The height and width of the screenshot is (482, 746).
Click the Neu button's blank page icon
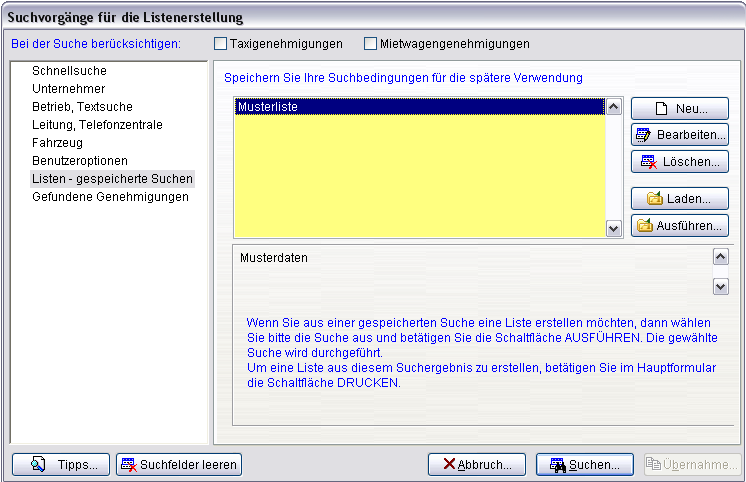tap(662, 109)
